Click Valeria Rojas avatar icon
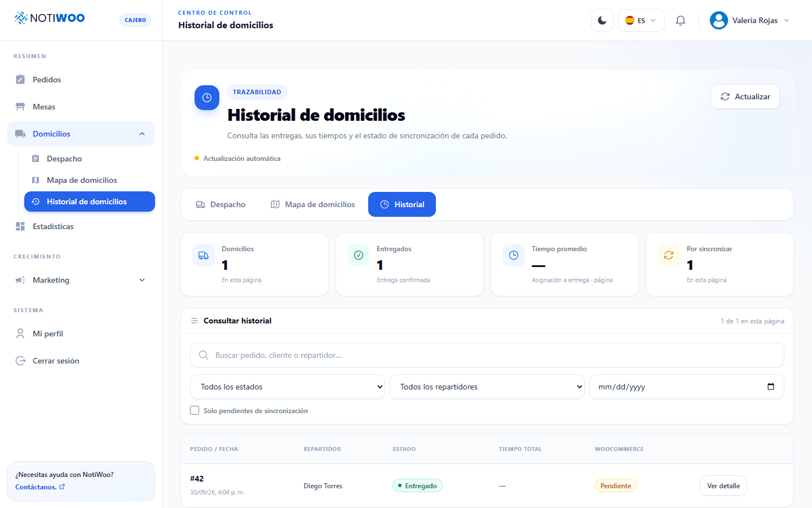 [x=718, y=20]
